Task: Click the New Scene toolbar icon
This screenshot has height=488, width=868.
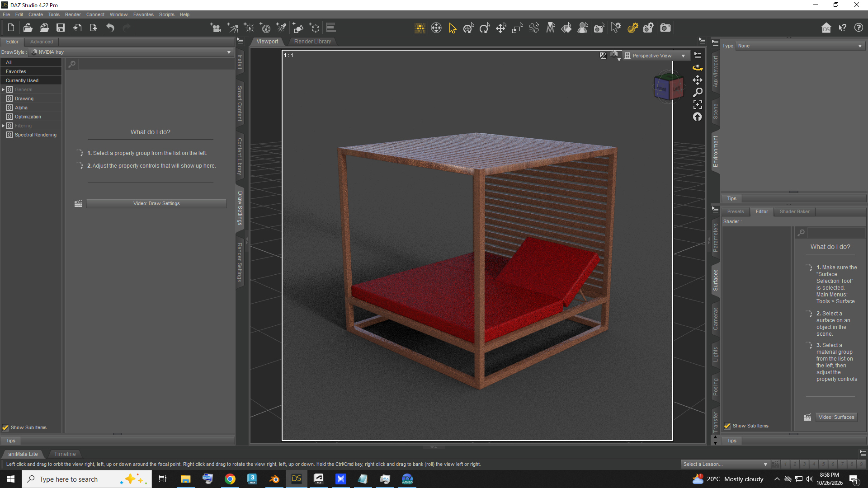Action: pyautogui.click(x=11, y=28)
